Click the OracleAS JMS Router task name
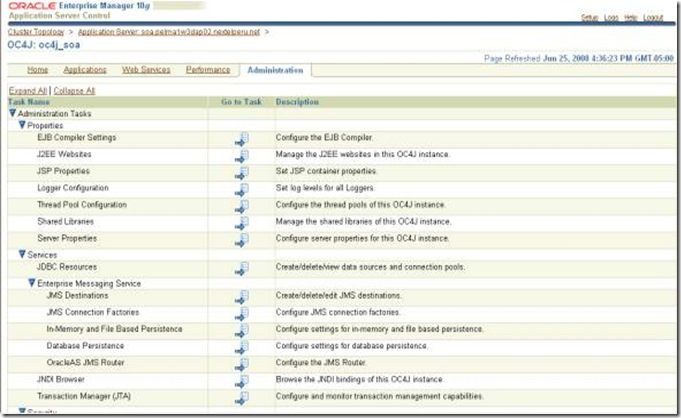 (x=86, y=362)
